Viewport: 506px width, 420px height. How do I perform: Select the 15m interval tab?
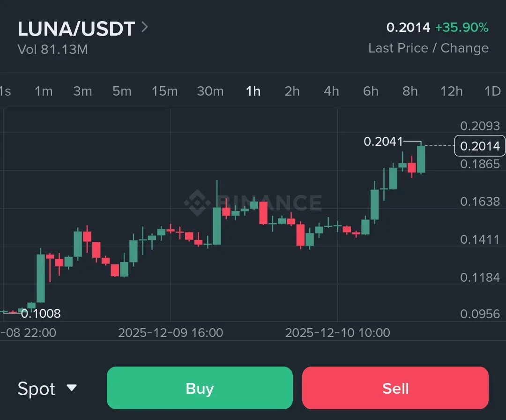point(164,91)
